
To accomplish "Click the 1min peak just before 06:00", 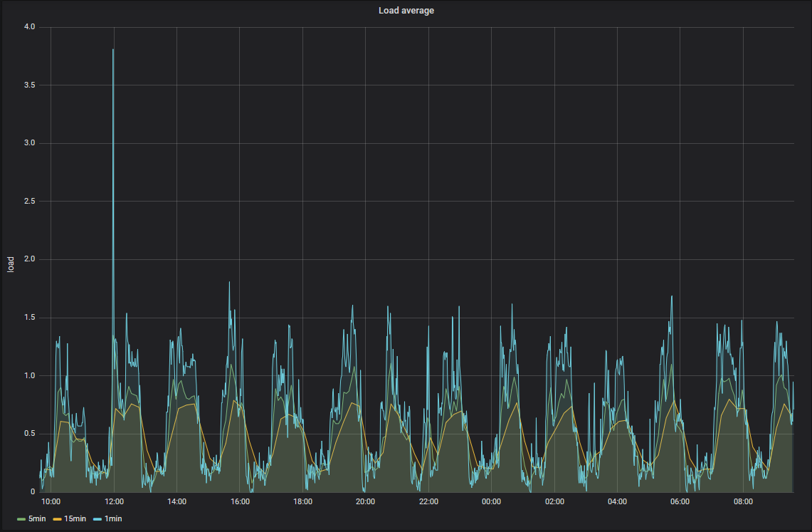I will click(x=671, y=297).
